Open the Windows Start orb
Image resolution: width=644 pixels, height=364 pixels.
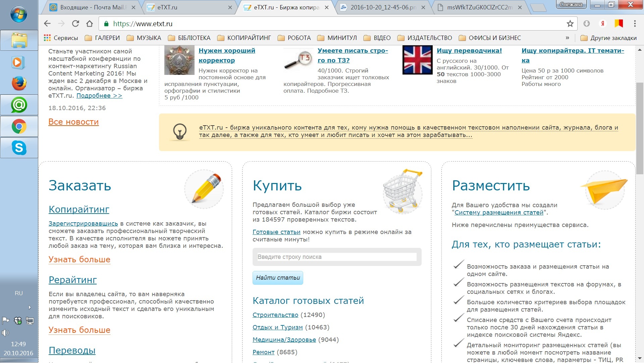[x=19, y=14]
